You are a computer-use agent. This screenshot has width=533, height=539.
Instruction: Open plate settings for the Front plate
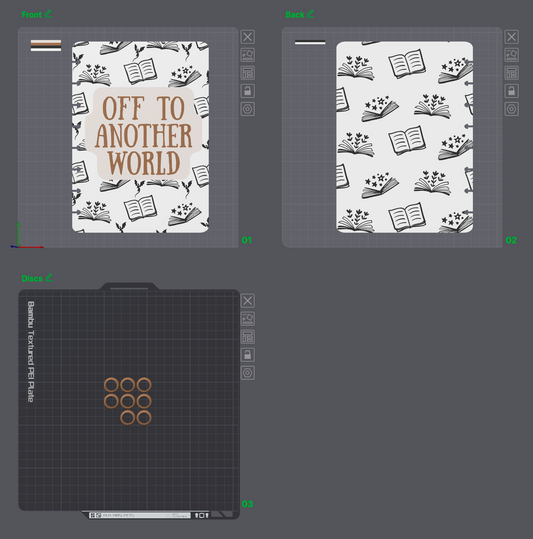[247, 109]
